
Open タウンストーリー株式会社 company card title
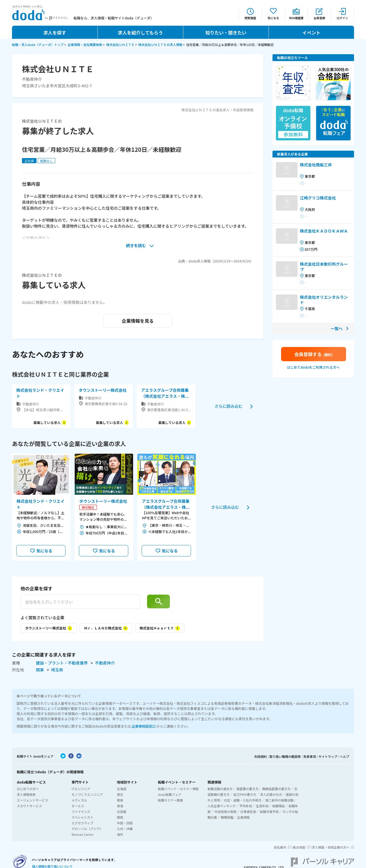pyautogui.click(x=103, y=390)
